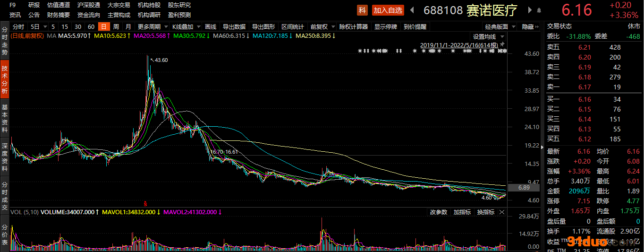
Task: Open 财务摘要 in the top menu
Action: point(59,15)
